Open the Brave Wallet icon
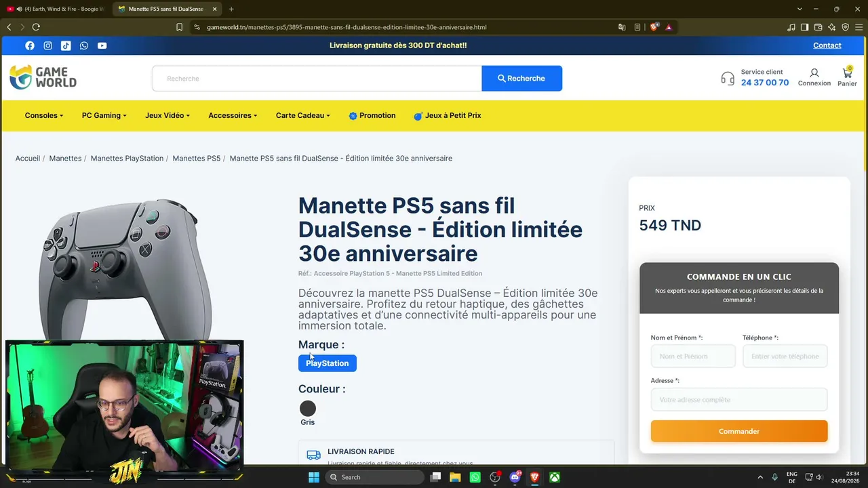The height and width of the screenshot is (488, 868). click(818, 27)
